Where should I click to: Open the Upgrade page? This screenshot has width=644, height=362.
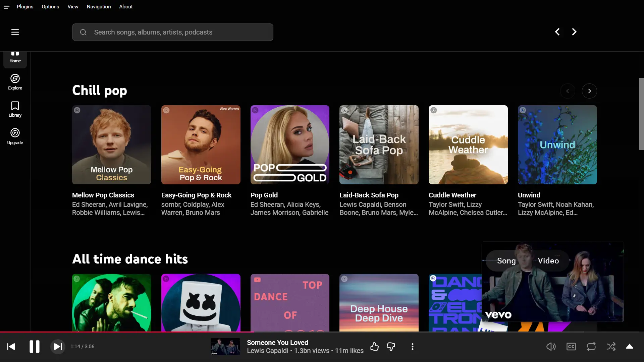coord(15,137)
